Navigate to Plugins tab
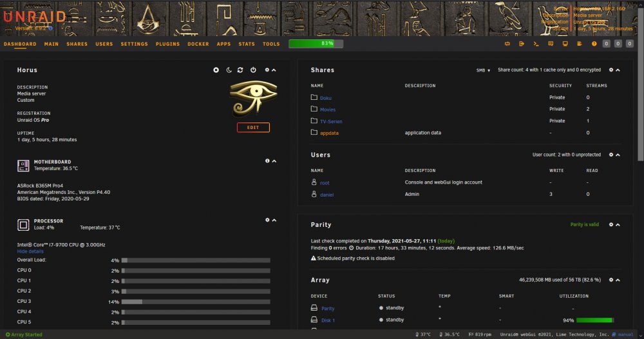The image size is (644, 339). (167, 44)
